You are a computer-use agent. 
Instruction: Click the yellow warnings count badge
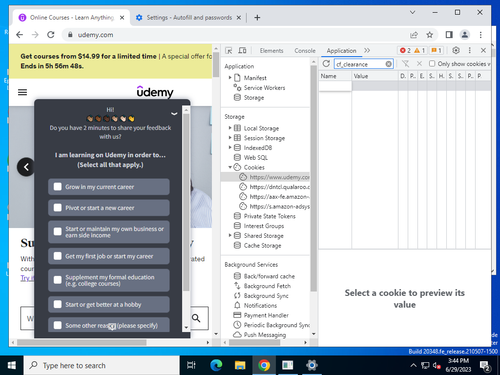coord(419,50)
